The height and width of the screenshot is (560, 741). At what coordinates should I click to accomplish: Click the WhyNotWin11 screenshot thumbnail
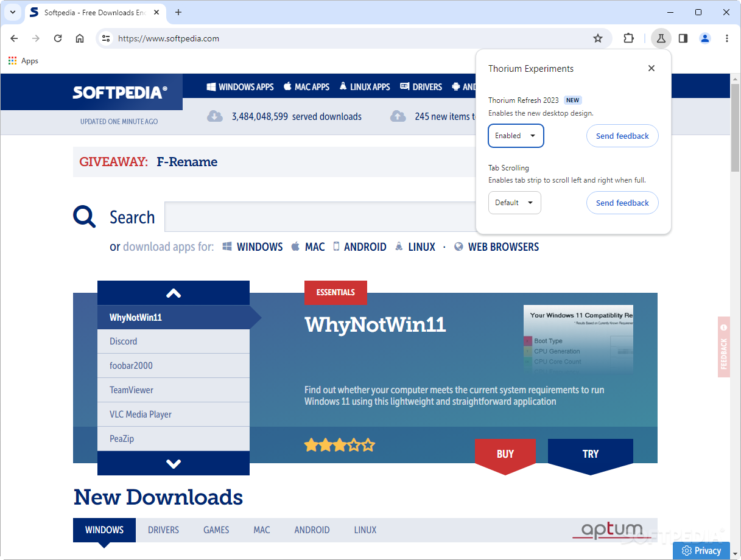click(578, 338)
